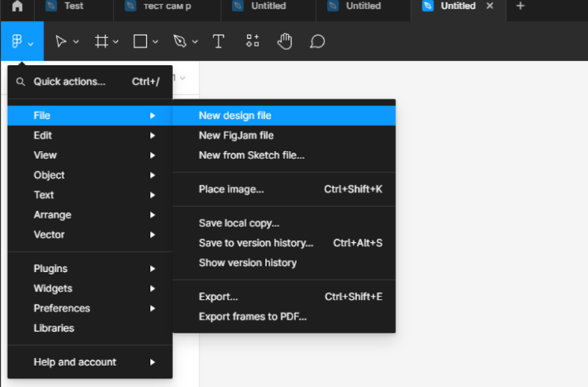Expand Frame tool options chevron
Viewport: 588px width, 387px height.
click(116, 42)
